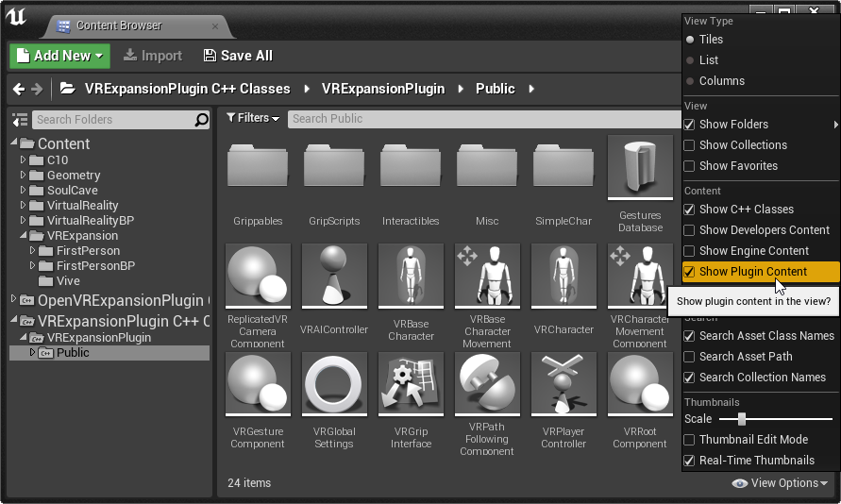Select Tiles view type
841x504 pixels.
(x=690, y=40)
